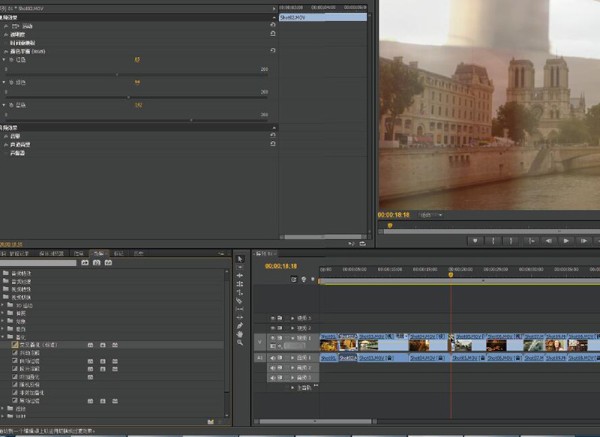The height and width of the screenshot is (437, 600).
Task: Switch to the Effects tab
Action: click(99, 253)
